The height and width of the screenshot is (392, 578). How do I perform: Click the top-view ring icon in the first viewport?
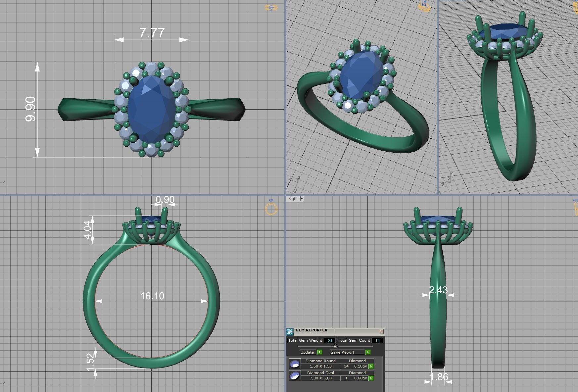pyautogui.click(x=271, y=8)
